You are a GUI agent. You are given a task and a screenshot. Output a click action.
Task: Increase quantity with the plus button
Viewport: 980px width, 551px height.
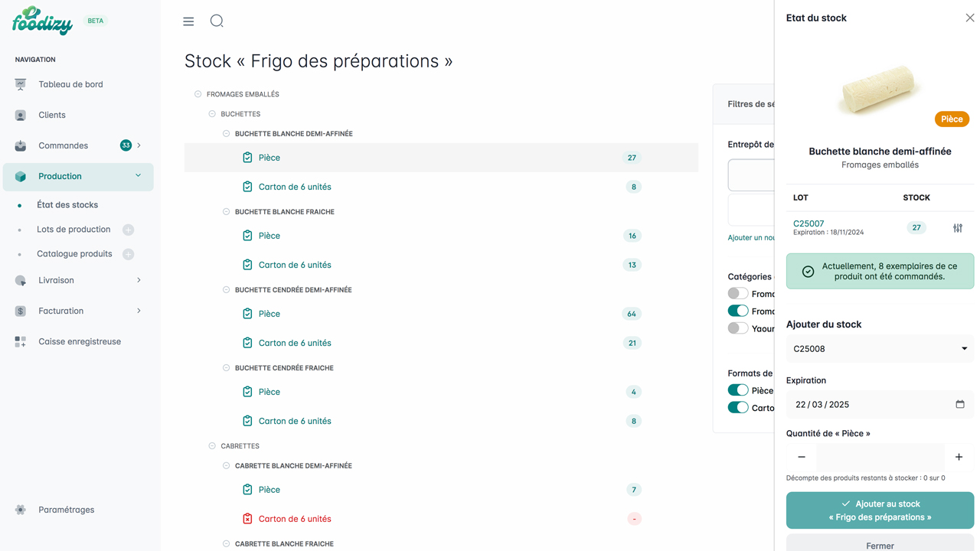tap(959, 457)
